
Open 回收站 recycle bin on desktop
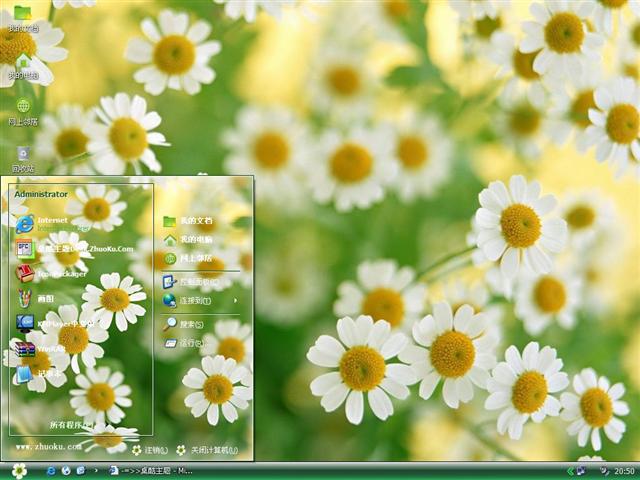(x=23, y=159)
